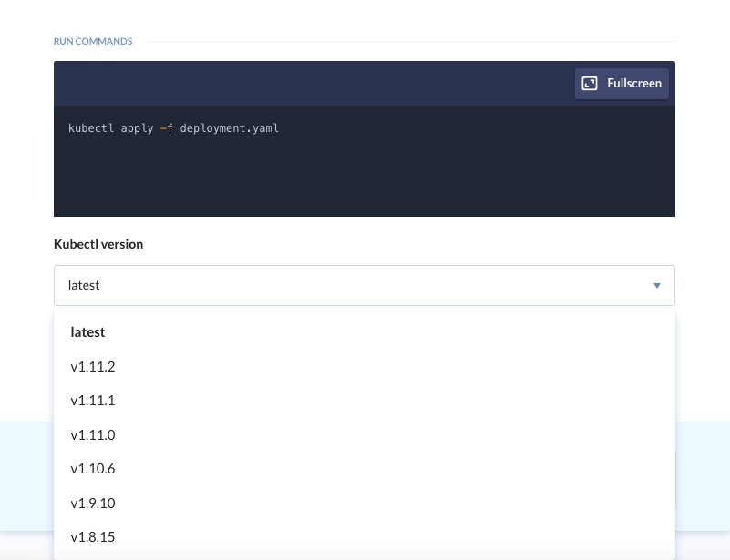The width and height of the screenshot is (730, 560).
Task: Click the Kubectl version field label
Action: pyautogui.click(x=98, y=244)
